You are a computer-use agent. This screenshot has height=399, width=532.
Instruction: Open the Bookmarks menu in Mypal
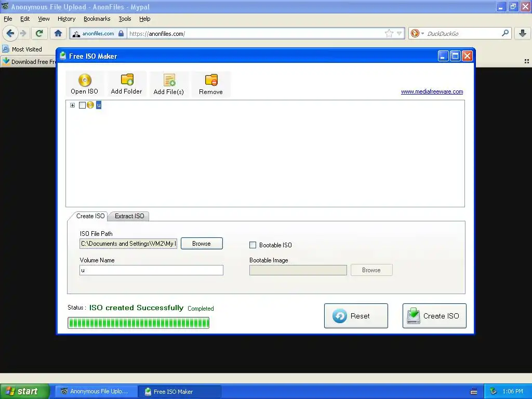[97, 19]
